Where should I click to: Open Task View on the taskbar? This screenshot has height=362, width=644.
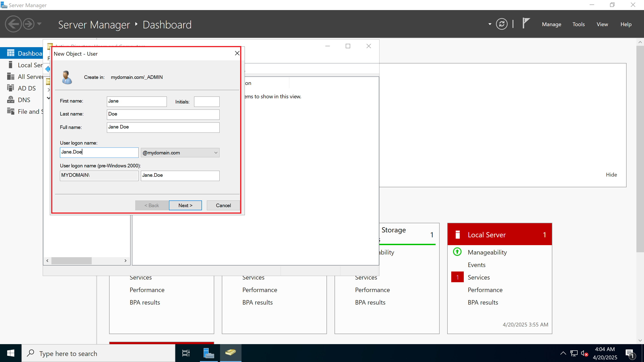pyautogui.click(x=186, y=353)
